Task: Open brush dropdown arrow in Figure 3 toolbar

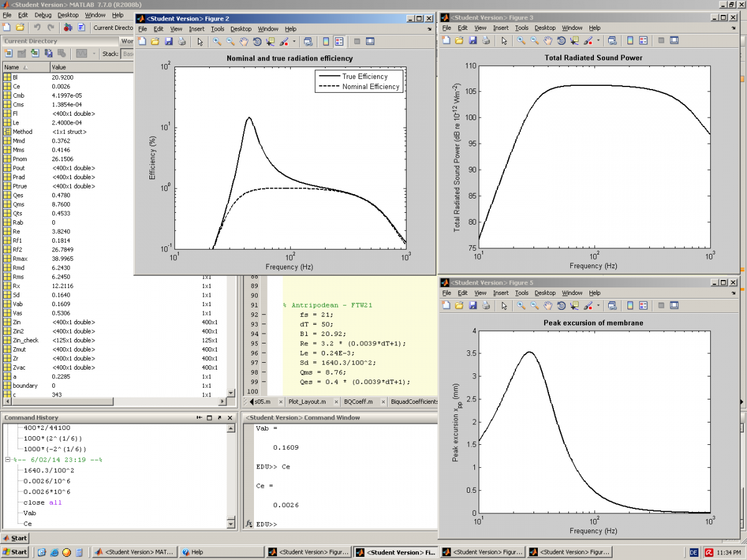Action: click(x=598, y=40)
